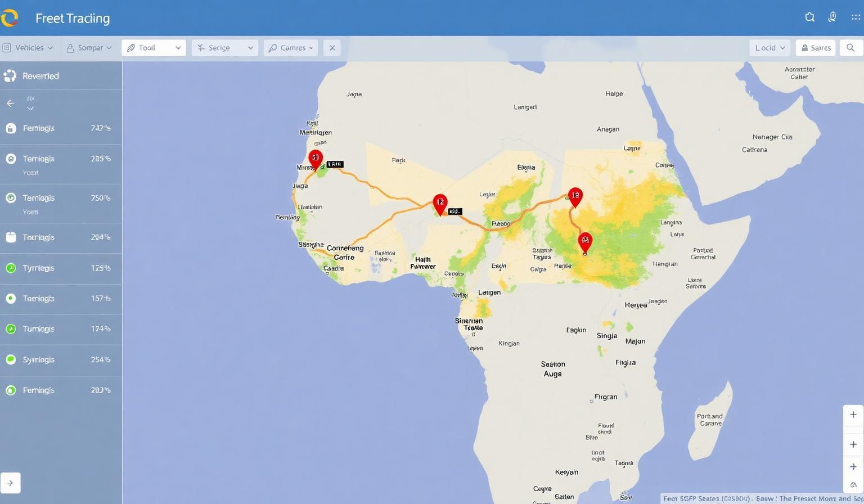Open the box icon in top header
This screenshot has width=864, height=504.
[810, 17]
